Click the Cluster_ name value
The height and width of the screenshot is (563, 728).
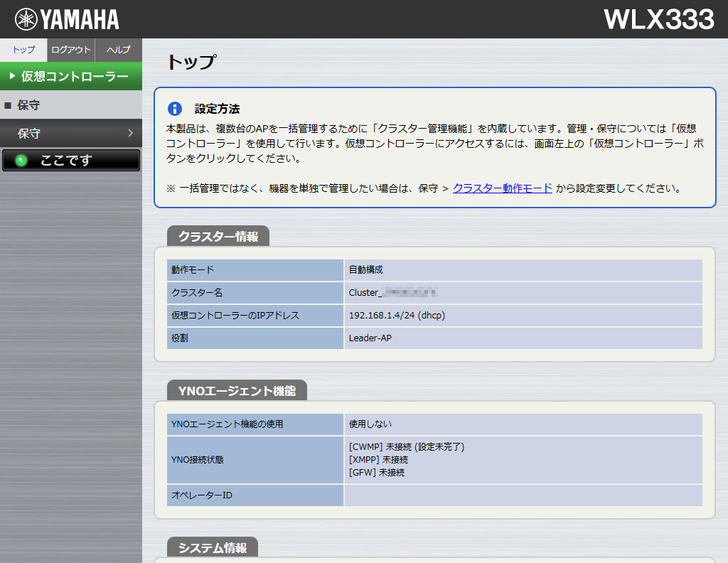tap(392, 292)
